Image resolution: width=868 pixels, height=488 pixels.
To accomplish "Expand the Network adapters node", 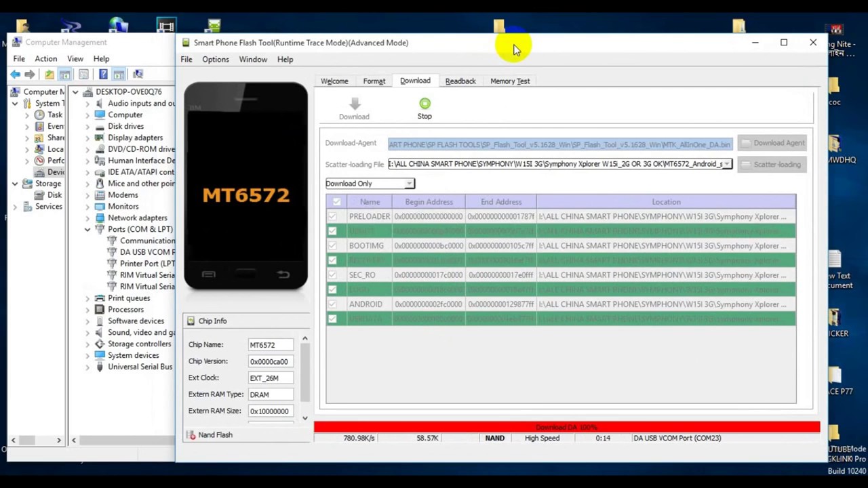I will (x=87, y=218).
